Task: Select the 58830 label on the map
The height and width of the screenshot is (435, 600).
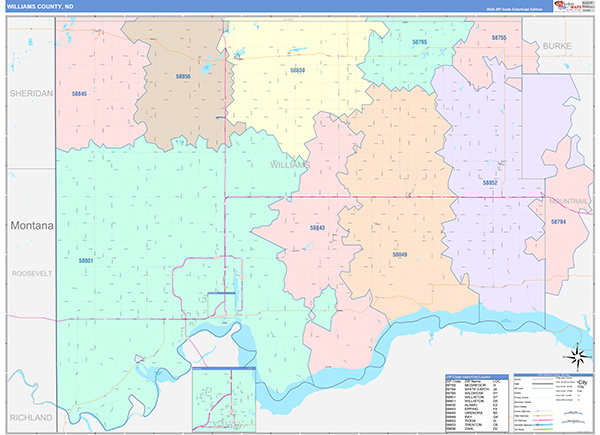Action: click(297, 70)
